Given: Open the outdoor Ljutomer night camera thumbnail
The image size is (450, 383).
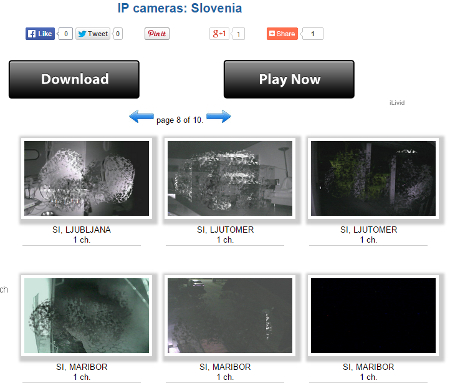Looking at the screenshot, I should click(x=373, y=178).
